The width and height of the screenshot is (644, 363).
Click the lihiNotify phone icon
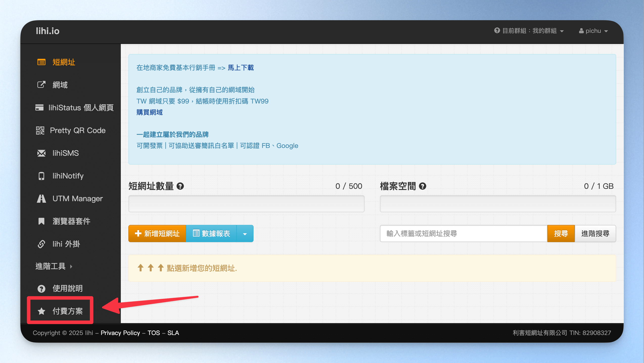pyautogui.click(x=41, y=176)
